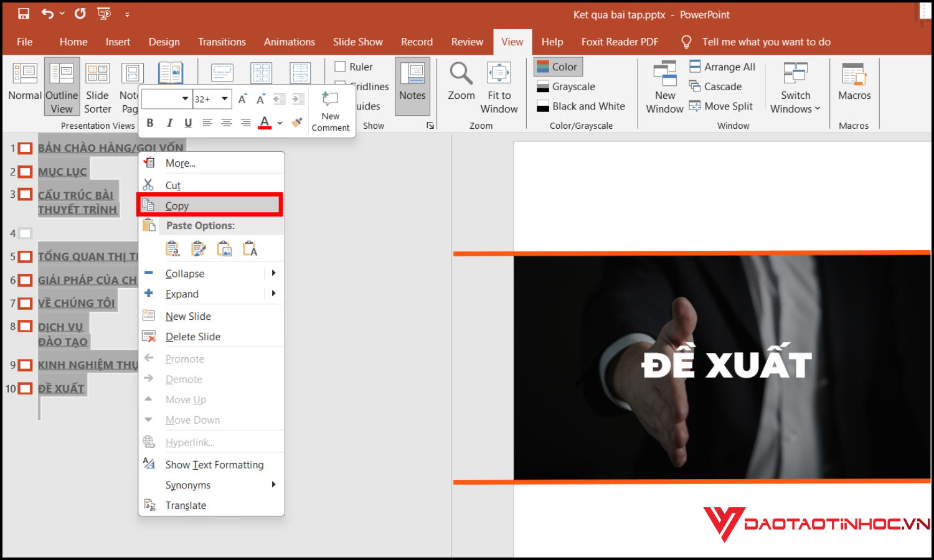Click the Save icon in title bar
Screen dimensions: 934x560
(x=24, y=14)
